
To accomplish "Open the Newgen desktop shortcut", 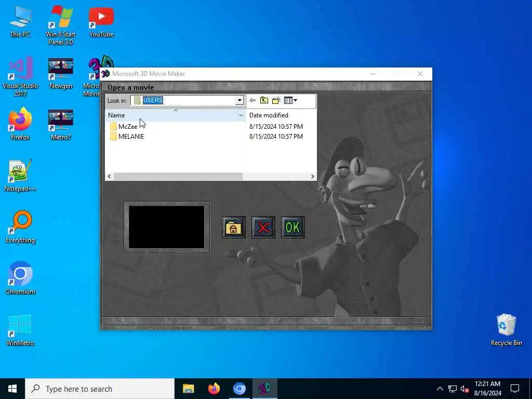I will tap(61, 74).
